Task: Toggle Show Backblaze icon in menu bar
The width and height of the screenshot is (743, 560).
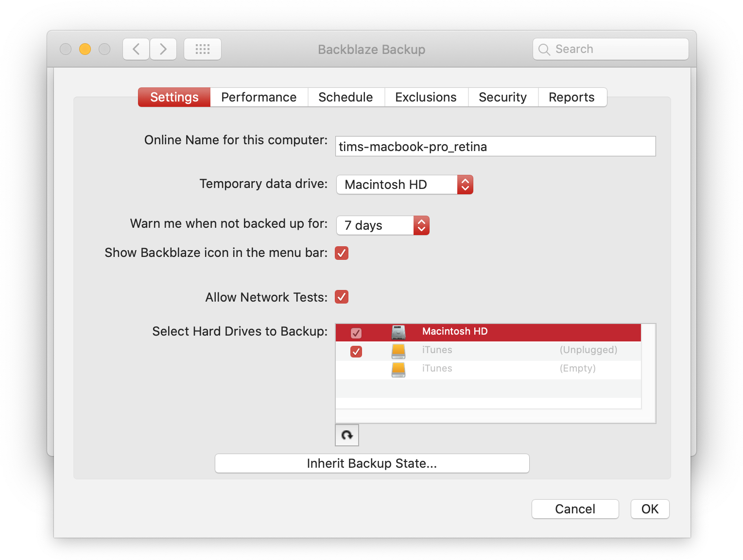Action: pyautogui.click(x=342, y=253)
